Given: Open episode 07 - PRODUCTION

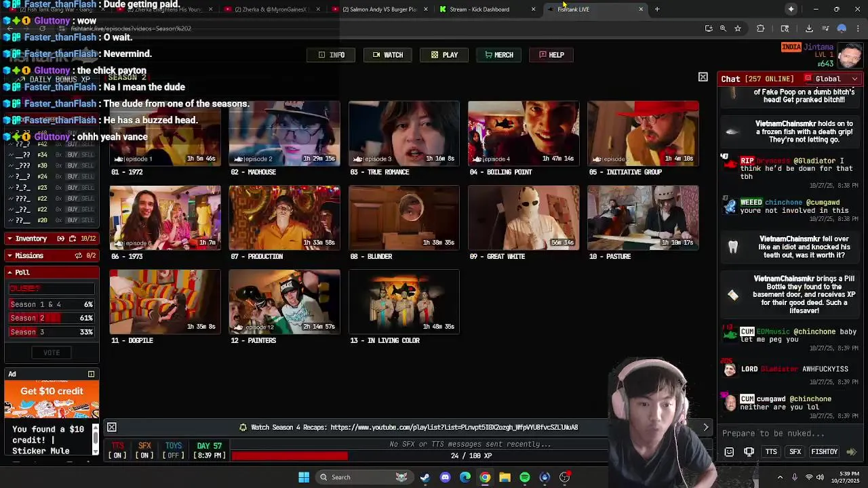Looking at the screenshot, I should pos(284,218).
